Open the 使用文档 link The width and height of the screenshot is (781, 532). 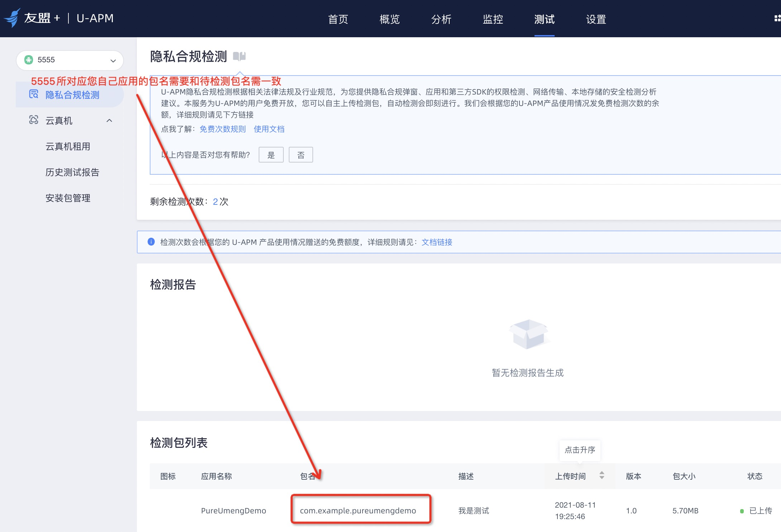pyautogui.click(x=269, y=129)
